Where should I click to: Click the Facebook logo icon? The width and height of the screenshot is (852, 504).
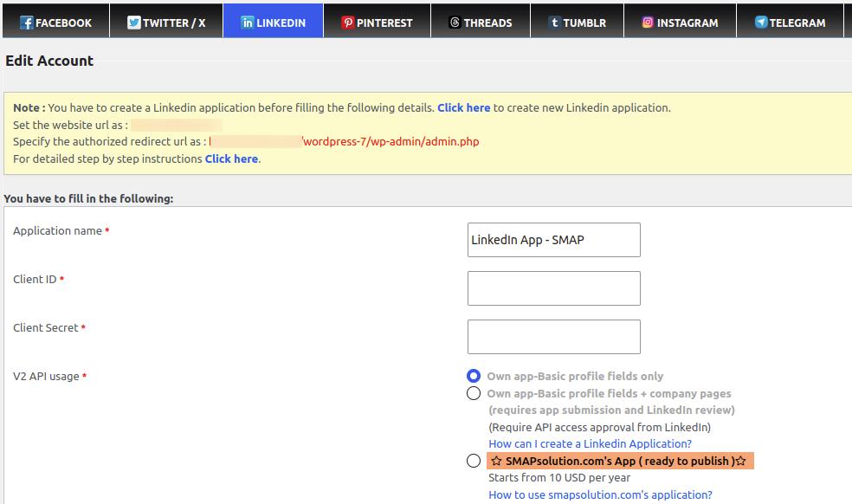tap(26, 23)
